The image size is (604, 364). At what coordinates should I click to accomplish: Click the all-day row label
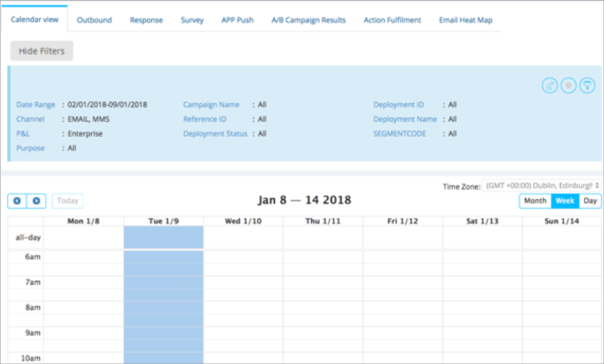[x=28, y=237]
